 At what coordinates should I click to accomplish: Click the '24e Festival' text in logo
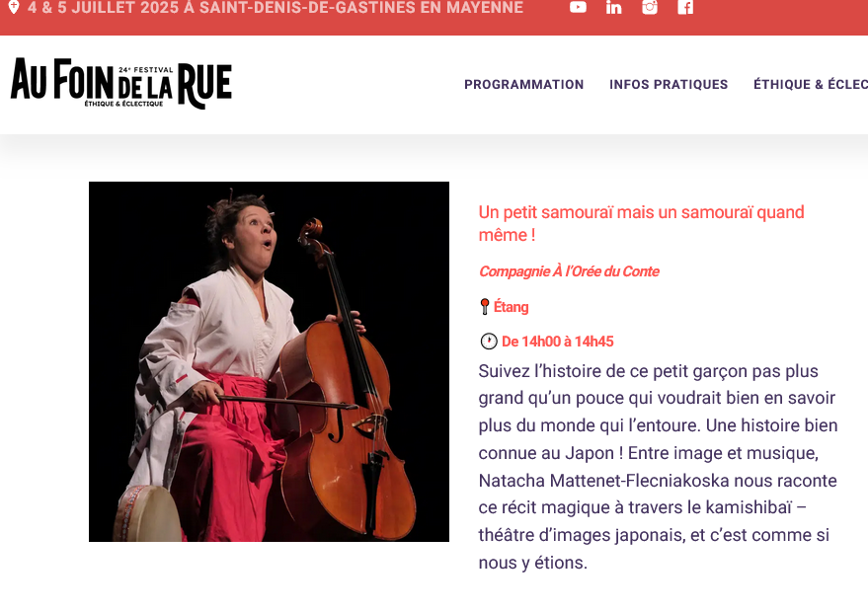pos(145,70)
